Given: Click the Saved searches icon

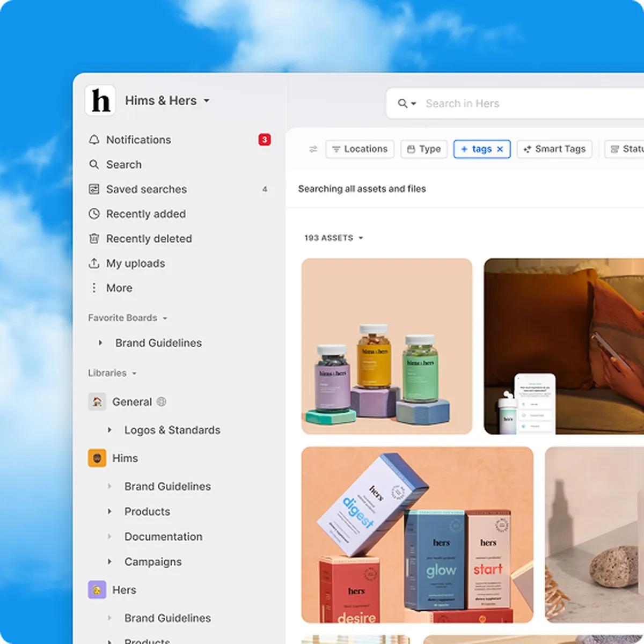Looking at the screenshot, I should [x=94, y=189].
